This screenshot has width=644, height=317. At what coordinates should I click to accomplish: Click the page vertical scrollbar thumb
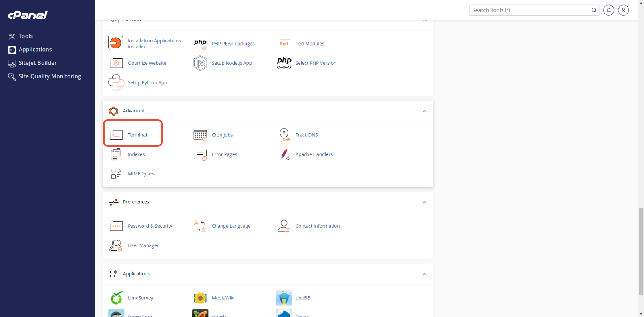click(x=641, y=251)
